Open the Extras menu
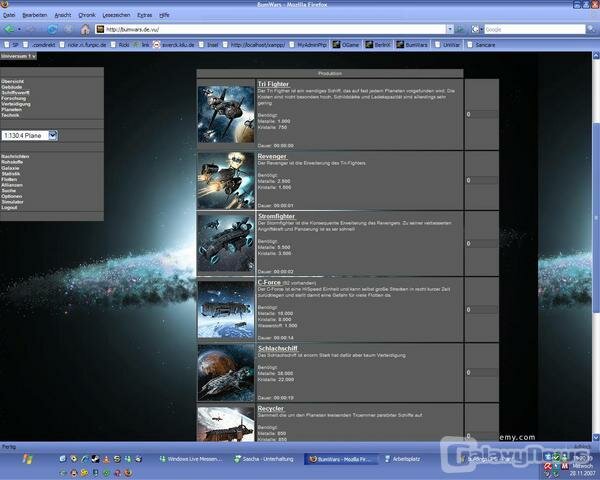 click(145, 15)
